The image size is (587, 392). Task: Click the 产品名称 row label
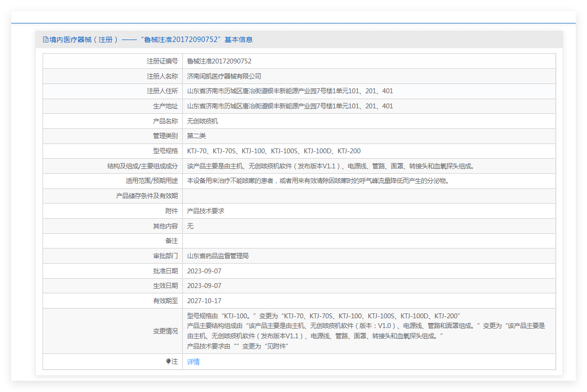(165, 121)
